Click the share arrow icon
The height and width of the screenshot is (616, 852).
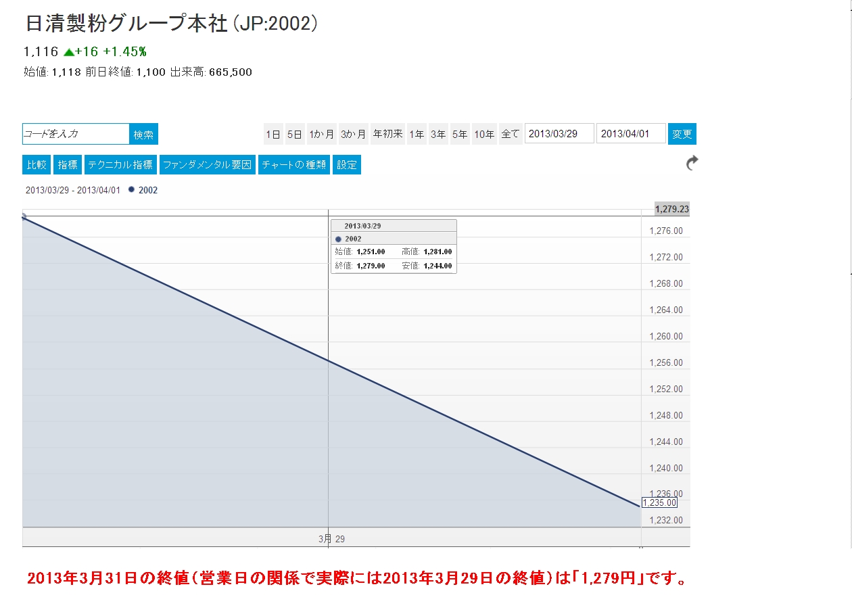(692, 163)
